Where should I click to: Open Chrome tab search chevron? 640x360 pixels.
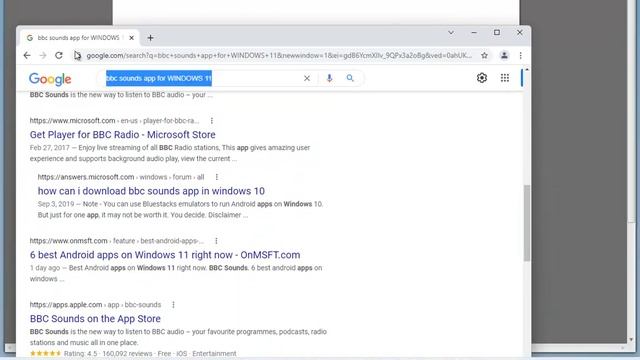pos(451,32)
